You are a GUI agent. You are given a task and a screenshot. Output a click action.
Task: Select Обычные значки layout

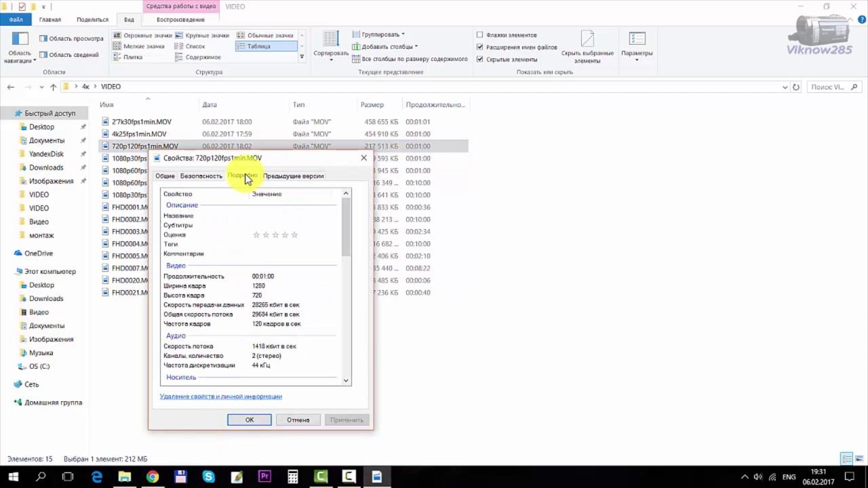[x=265, y=35]
